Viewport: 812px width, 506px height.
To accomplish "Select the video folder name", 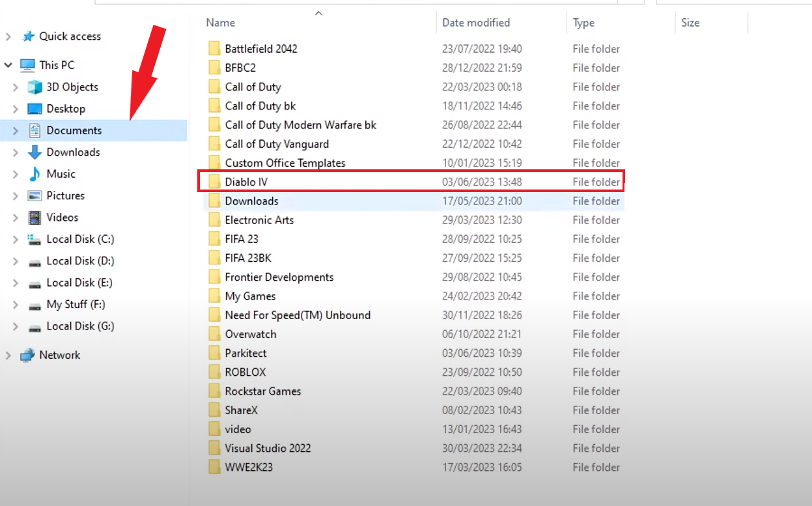I will pos(238,429).
